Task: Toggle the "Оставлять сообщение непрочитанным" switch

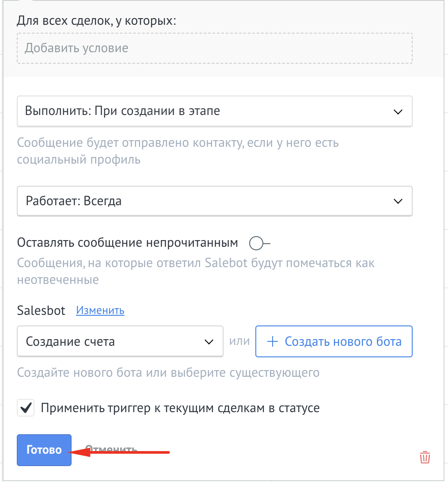Action: pyautogui.click(x=259, y=243)
